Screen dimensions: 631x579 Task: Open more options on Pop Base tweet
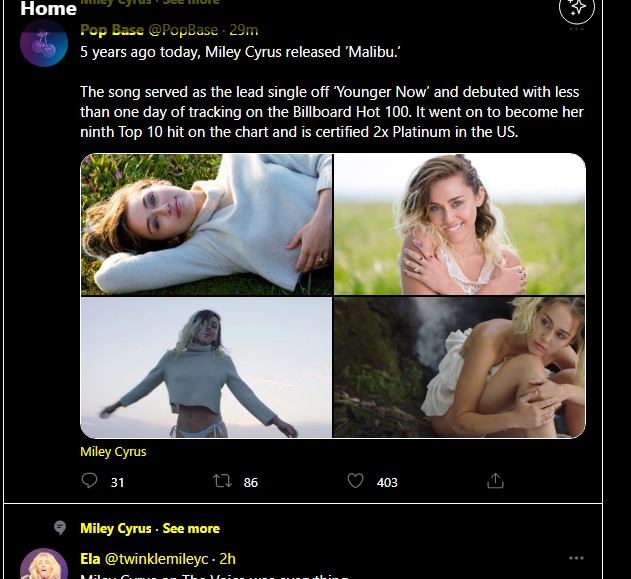pos(576,28)
